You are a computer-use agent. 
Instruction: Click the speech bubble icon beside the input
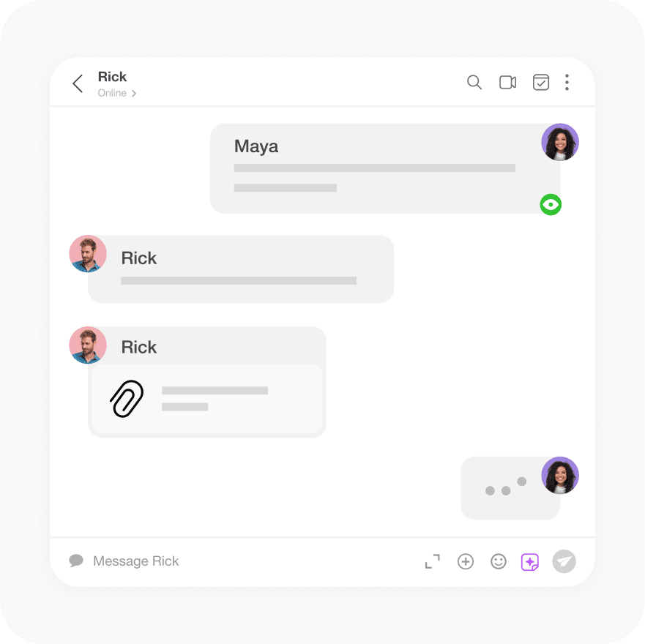(76, 561)
